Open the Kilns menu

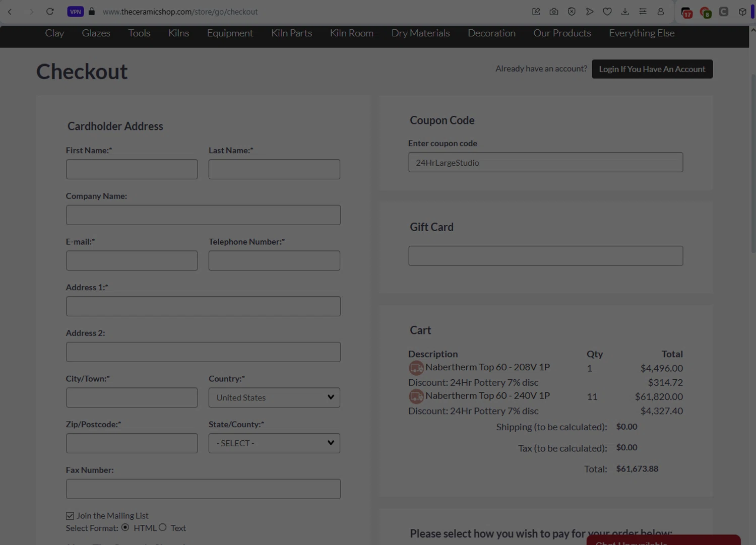click(x=178, y=33)
